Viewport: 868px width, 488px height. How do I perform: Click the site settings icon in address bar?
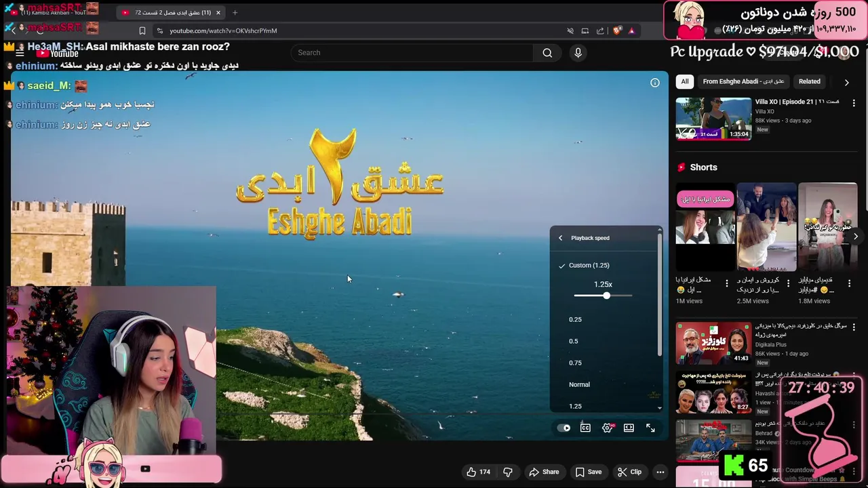pos(159,30)
